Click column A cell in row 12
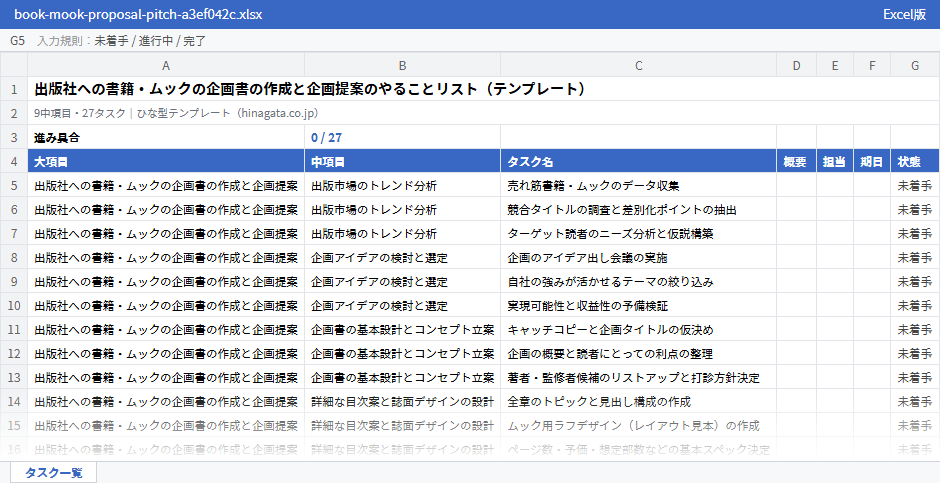940x483 pixels. point(166,353)
